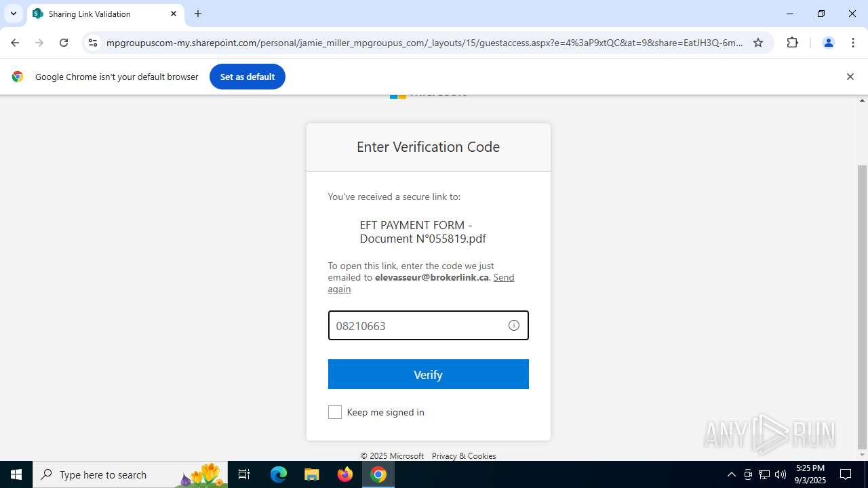Screen dimensions: 868x488
Task: Open the Chrome profile avatar icon
Action: tap(828, 43)
